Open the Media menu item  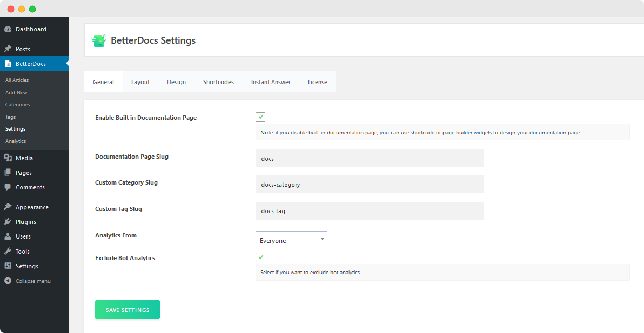(x=35, y=158)
